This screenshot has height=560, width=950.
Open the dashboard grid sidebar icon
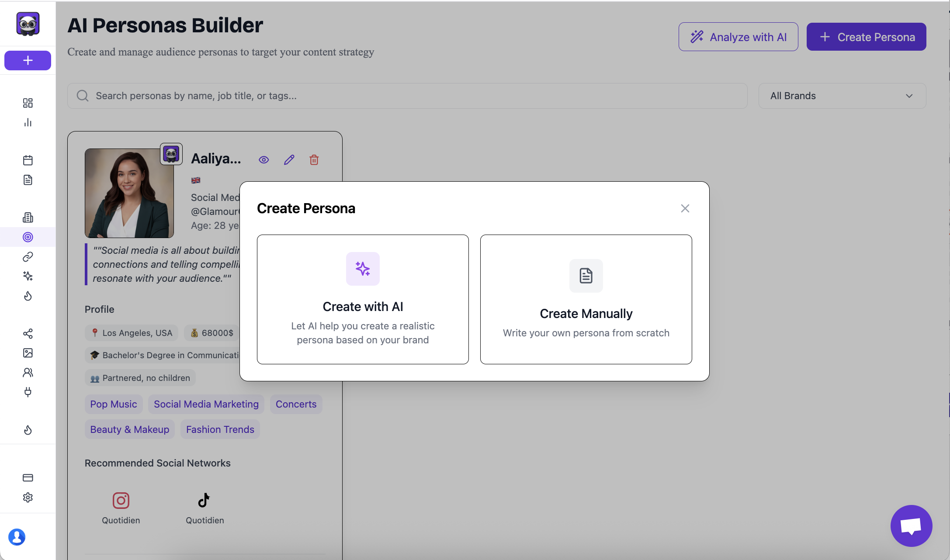(28, 103)
